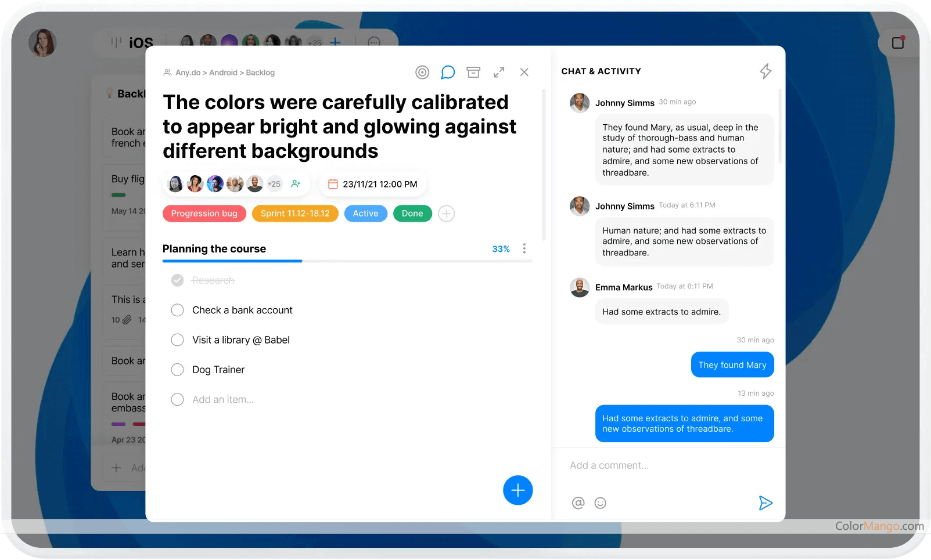
Task: Open the emoji picker in comment box
Action: point(601,503)
